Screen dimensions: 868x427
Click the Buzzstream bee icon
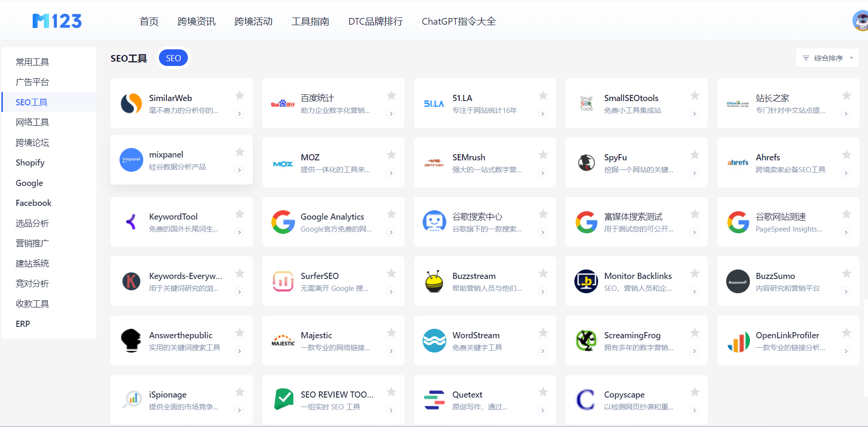(x=434, y=281)
